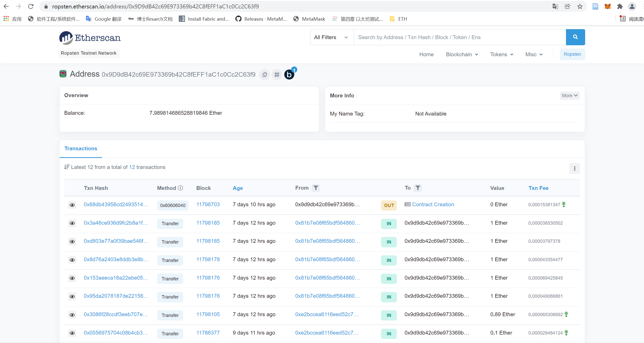The height and width of the screenshot is (343, 644).
Task: Preview transaction 0x0556975704c08b4cb3 with eye icon
Action: 72,333
